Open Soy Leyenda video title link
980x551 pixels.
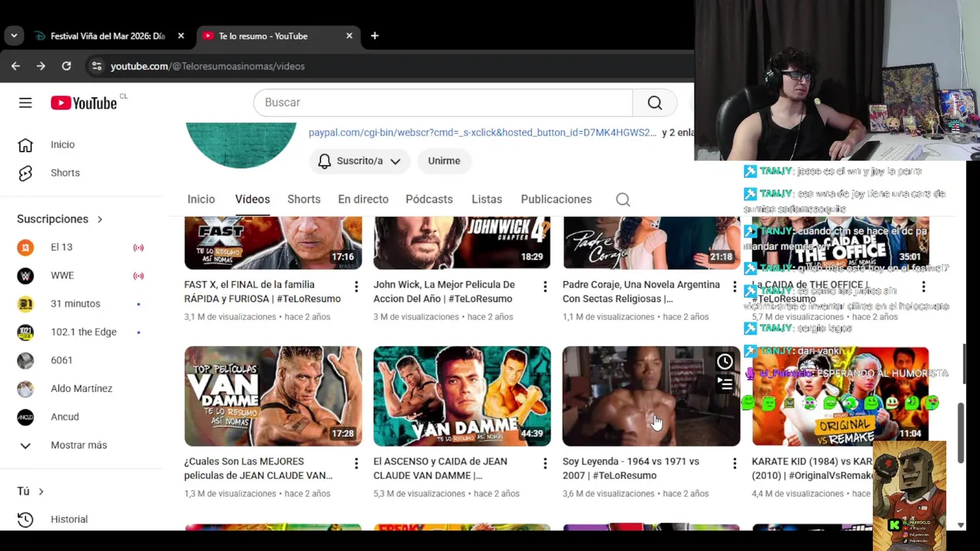pos(631,468)
